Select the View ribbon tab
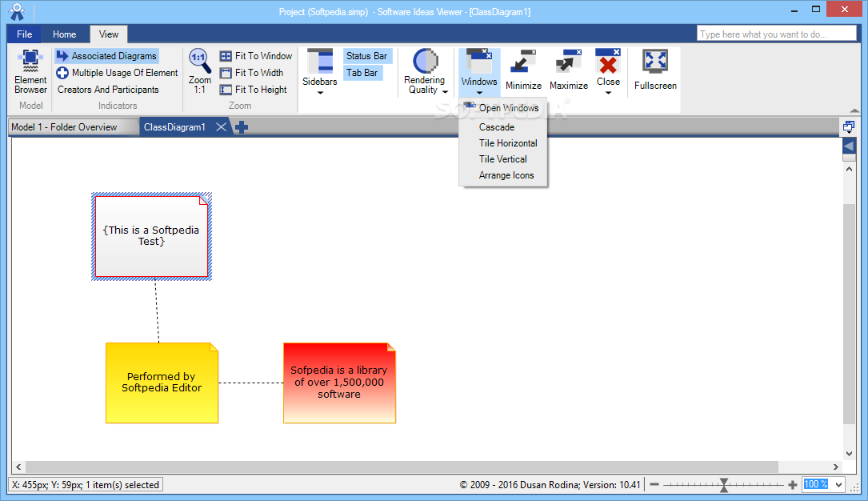Image resolution: width=868 pixels, height=501 pixels. (x=109, y=34)
